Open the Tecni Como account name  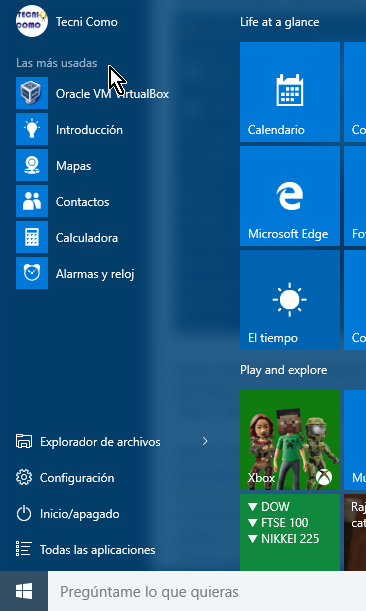[x=87, y=22]
